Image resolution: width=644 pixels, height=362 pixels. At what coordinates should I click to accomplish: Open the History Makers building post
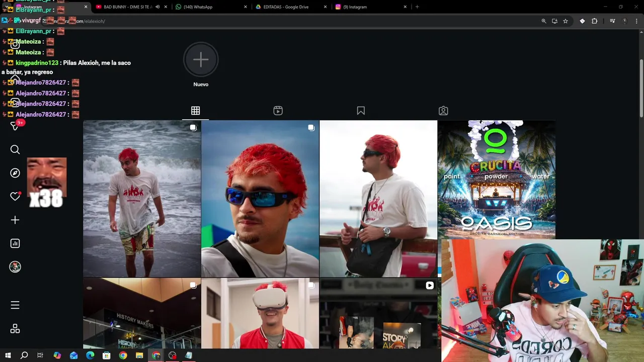(142, 313)
